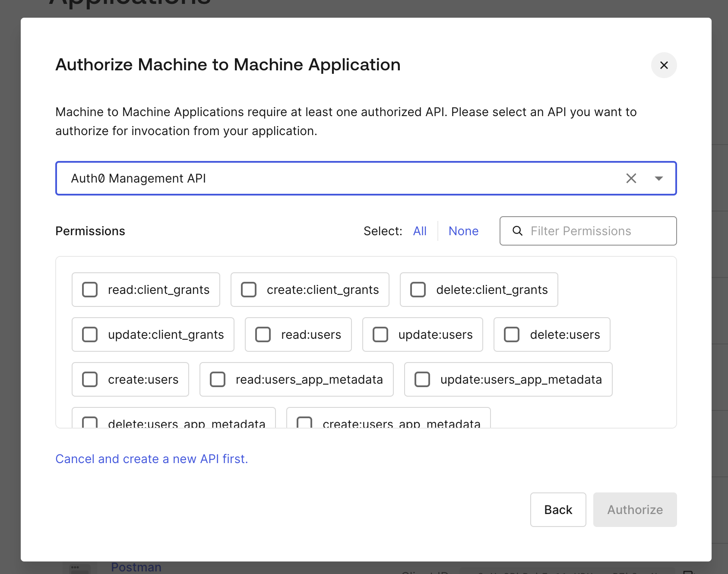This screenshot has width=728, height=574.
Task: Tick the read:users_app_metadata permission
Action: (x=218, y=379)
